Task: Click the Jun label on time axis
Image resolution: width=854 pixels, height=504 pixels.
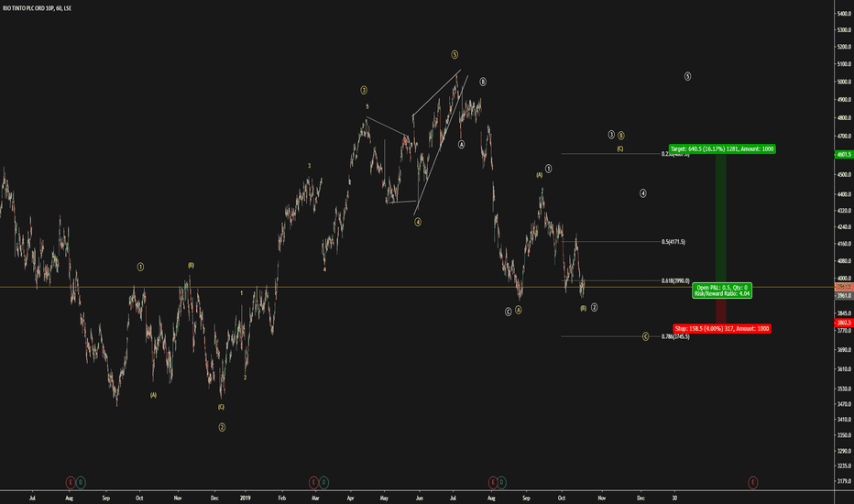Action: coord(420,498)
